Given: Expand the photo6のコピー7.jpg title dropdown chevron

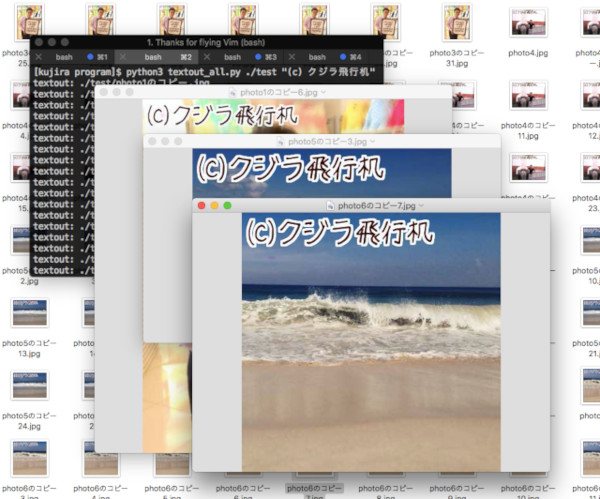Looking at the screenshot, I should [x=422, y=205].
